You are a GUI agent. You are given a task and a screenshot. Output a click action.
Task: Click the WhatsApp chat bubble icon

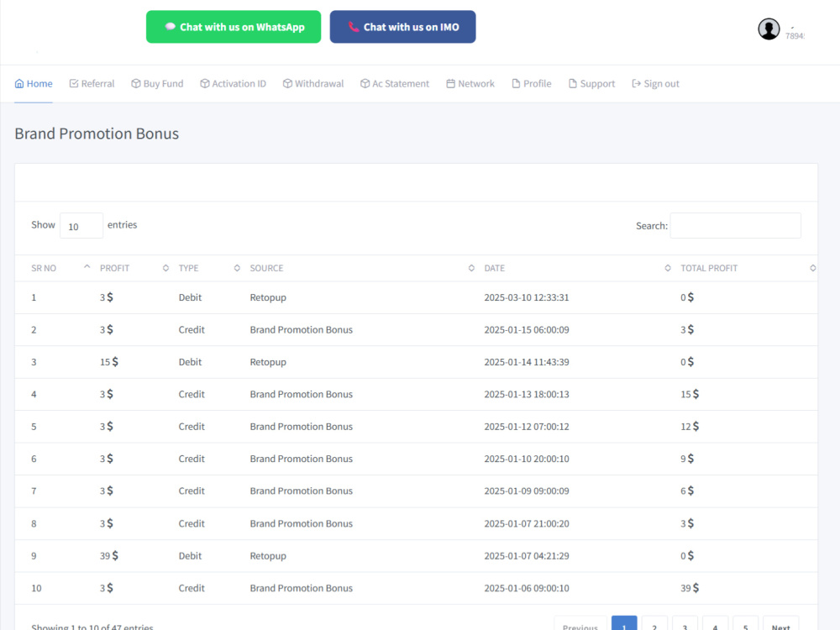(x=170, y=26)
